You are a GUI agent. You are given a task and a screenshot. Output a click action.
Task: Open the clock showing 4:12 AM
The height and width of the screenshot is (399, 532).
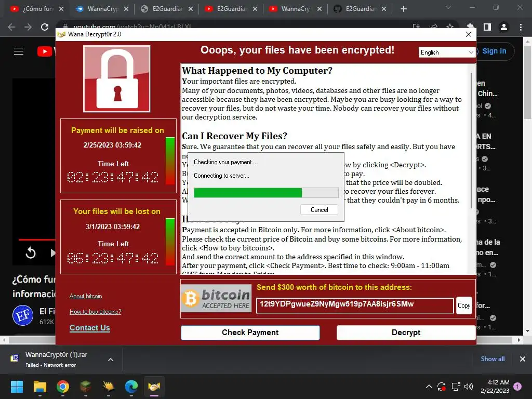[495, 387]
